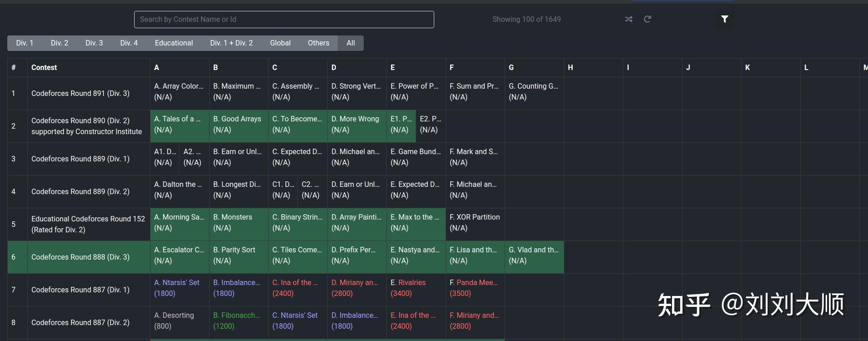Open Codeforces Round 891 (Div. 3) contest
Image resolution: width=868 pixels, height=341 pixels.
click(x=80, y=93)
